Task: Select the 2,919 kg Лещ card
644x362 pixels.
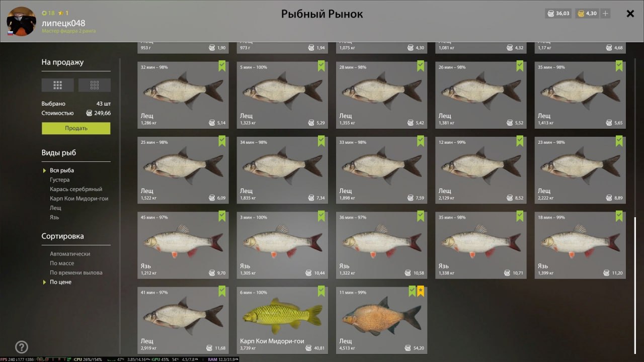Action: pos(183,320)
